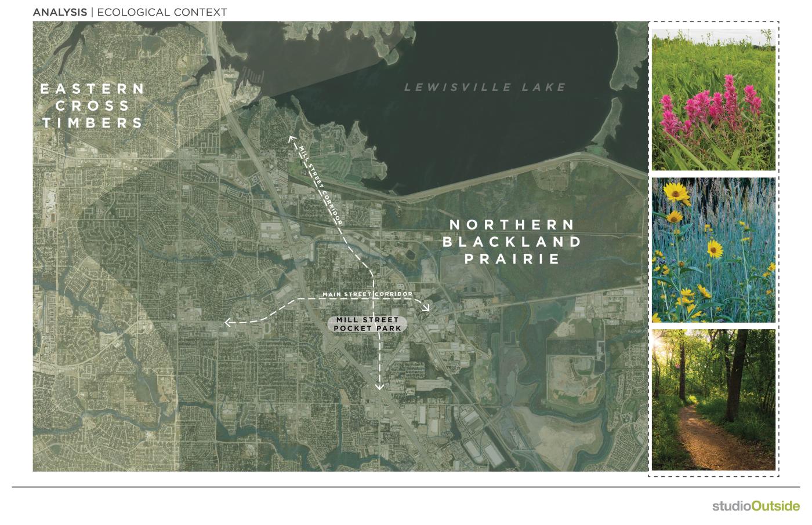Click the MAIN STREET CORRIDOR label
812x525 pixels.
(368, 294)
